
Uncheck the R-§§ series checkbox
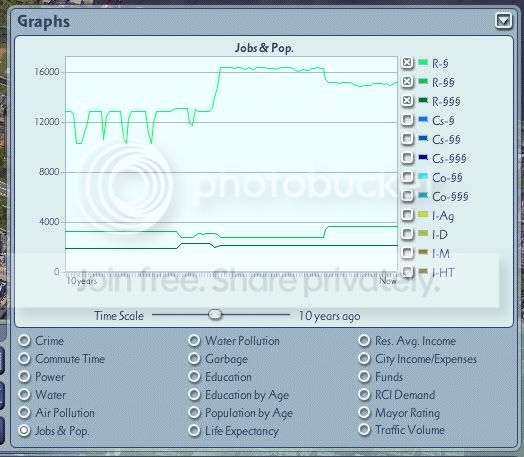coord(407,82)
